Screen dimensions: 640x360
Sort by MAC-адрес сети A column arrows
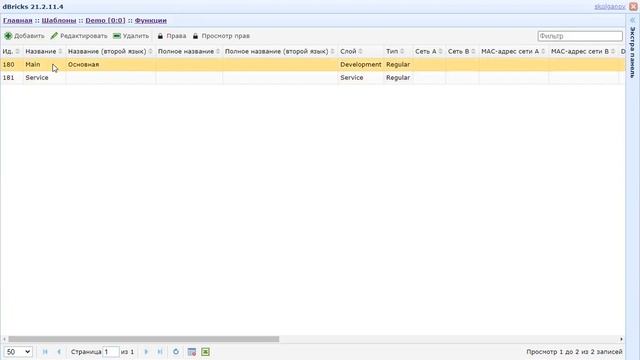(543, 51)
